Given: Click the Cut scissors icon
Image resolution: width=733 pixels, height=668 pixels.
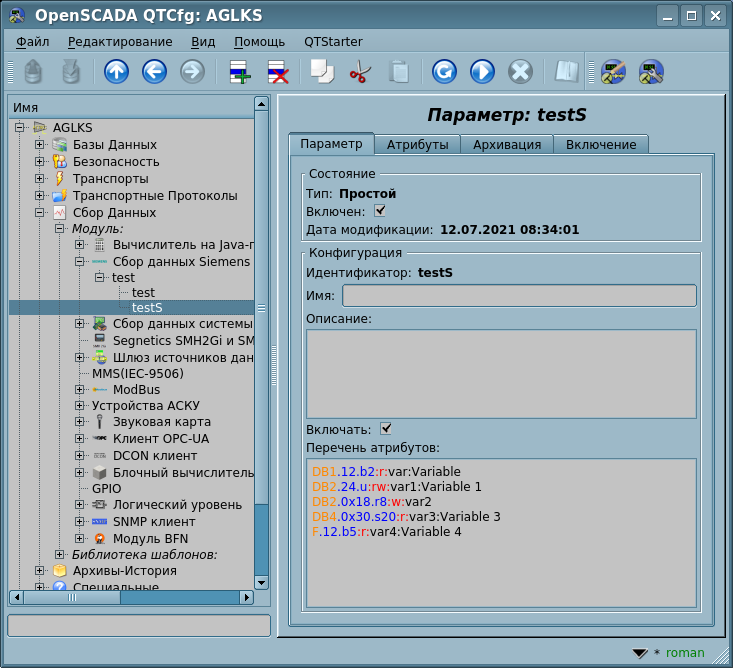Looking at the screenshot, I should [360, 72].
